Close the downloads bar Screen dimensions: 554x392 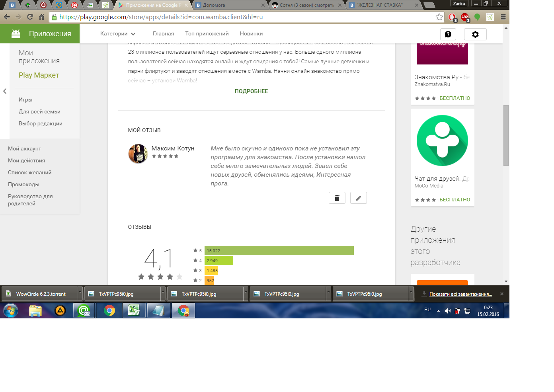pos(502,294)
